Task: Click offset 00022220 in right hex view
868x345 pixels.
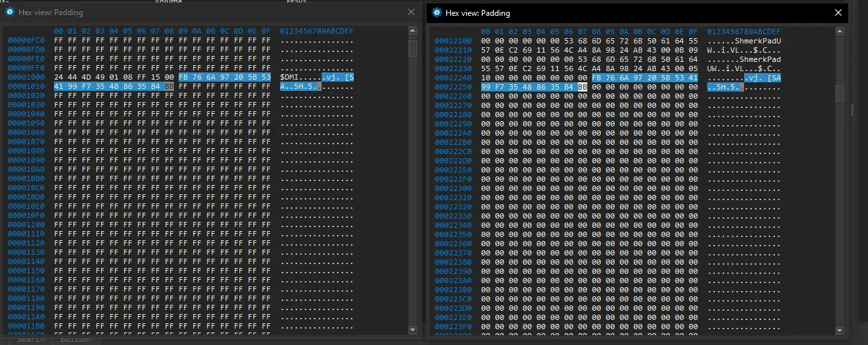Action: tap(453, 59)
